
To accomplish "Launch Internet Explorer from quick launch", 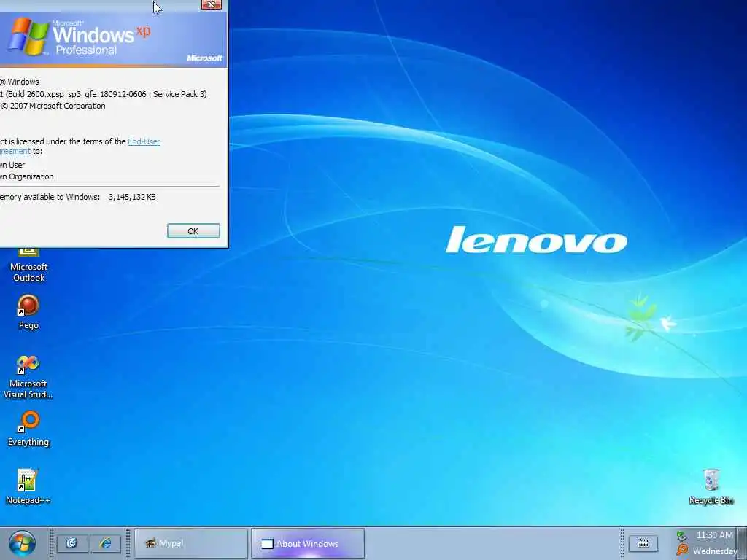I will [x=105, y=543].
